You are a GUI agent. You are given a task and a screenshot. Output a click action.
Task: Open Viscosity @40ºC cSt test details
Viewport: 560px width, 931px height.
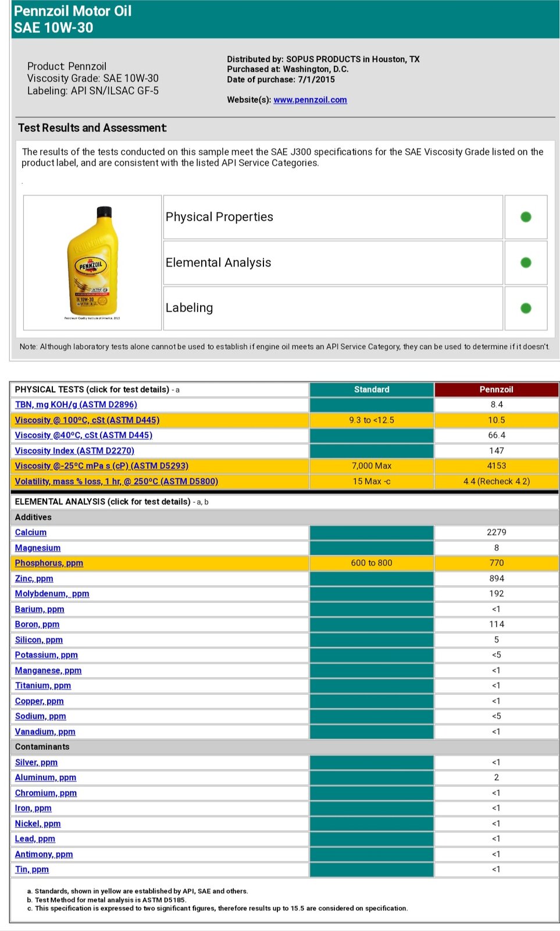click(84, 435)
